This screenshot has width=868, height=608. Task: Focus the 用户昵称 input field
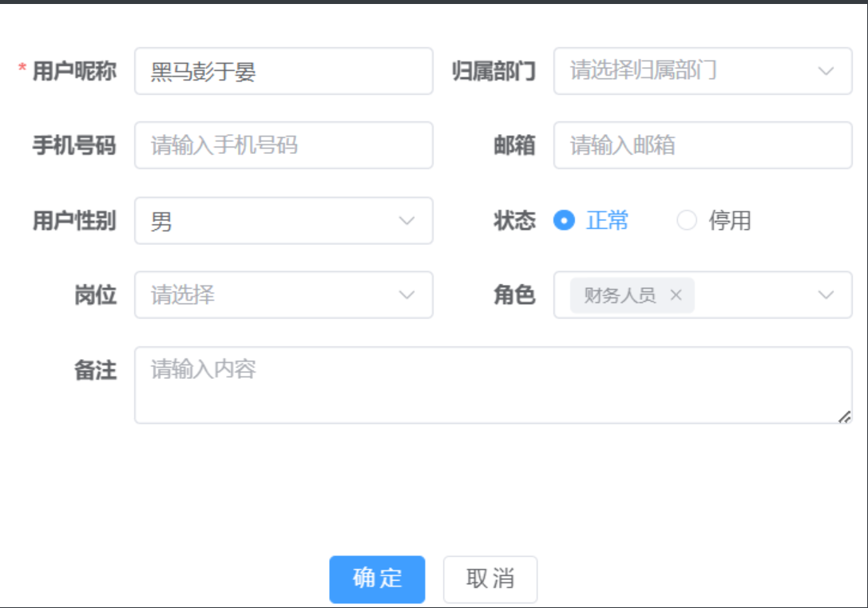tap(283, 71)
